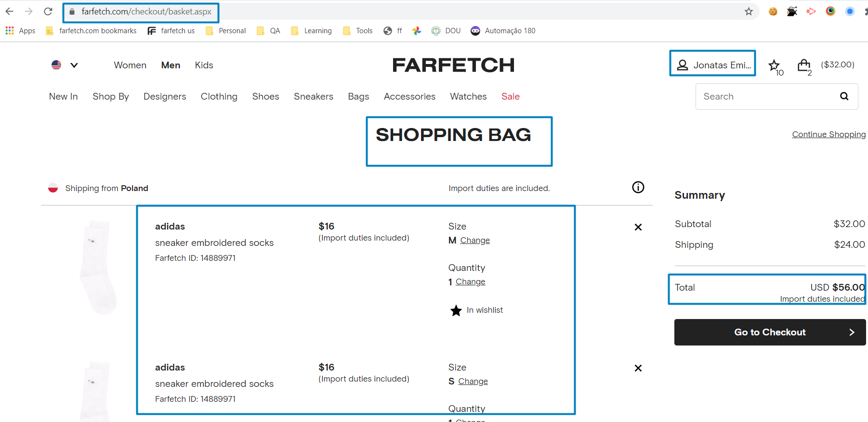Viewport: 868px width, 422px height.
Task: Open the Tools bookmarks folder
Action: pyautogui.click(x=357, y=31)
